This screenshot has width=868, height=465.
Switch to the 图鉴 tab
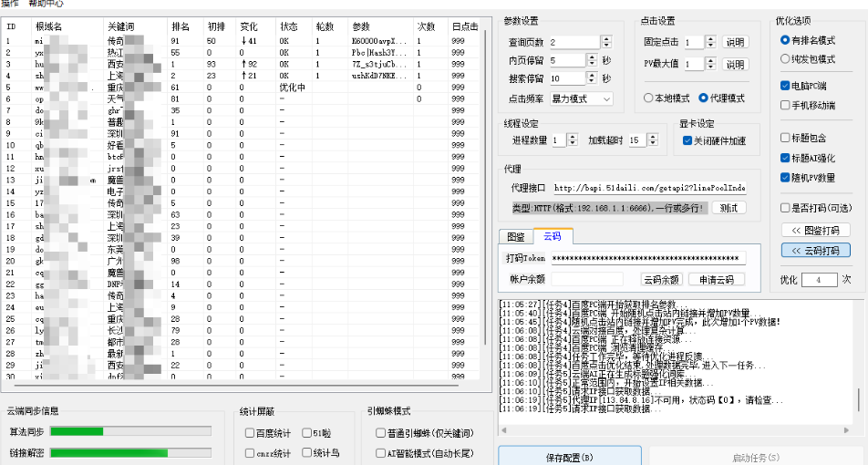[x=516, y=236]
